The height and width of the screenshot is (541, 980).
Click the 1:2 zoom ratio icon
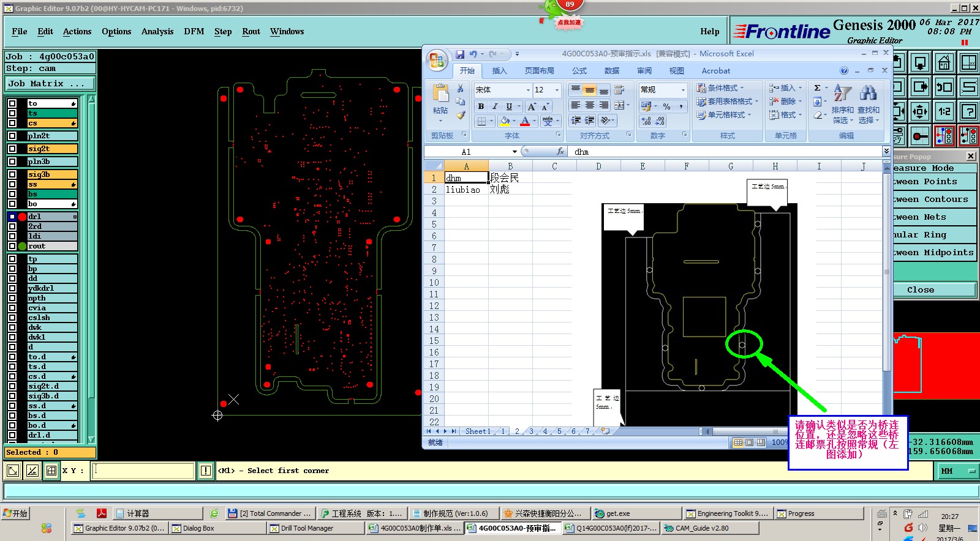(x=944, y=111)
